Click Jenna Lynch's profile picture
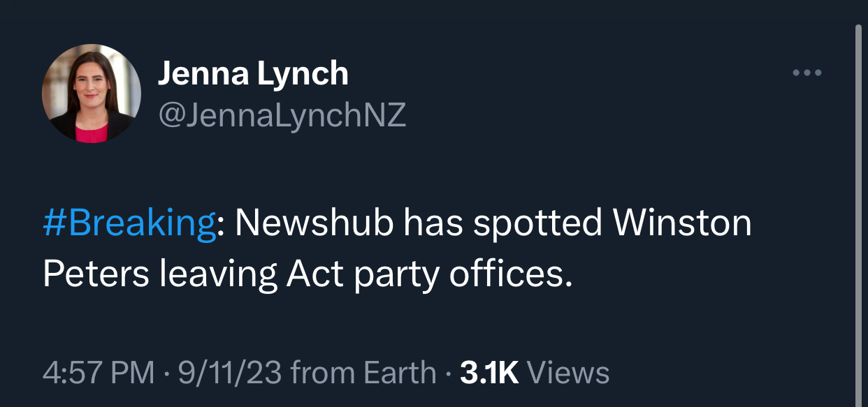The image size is (868, 407). click(92, 94)
